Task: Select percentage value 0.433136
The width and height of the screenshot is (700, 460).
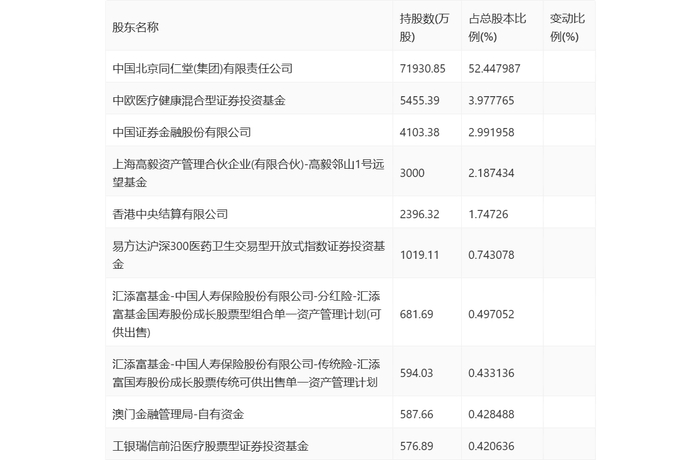Action: [491, 373]
